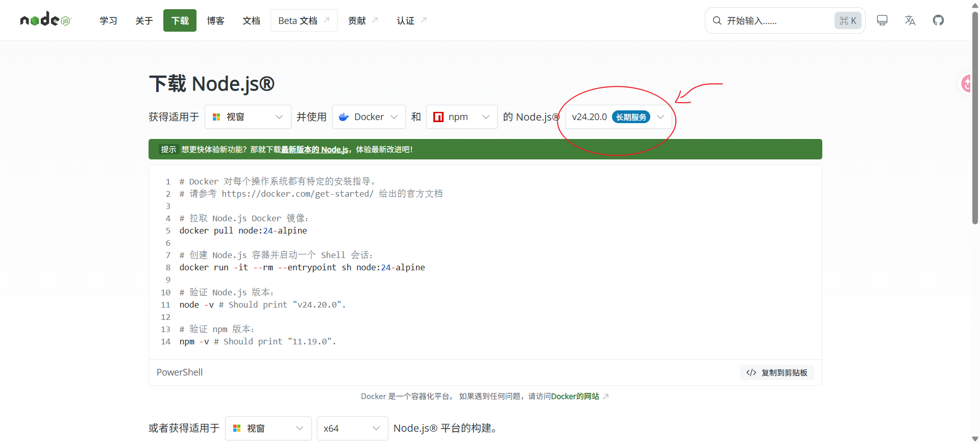
Task: Visit GitHub via the octocat icon
Action: point(938,20)
